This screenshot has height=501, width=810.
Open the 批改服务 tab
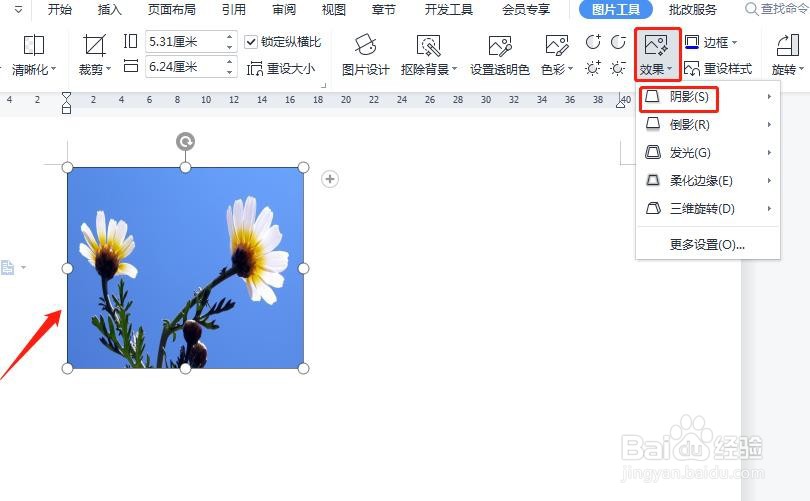click(x=693, y=9)
